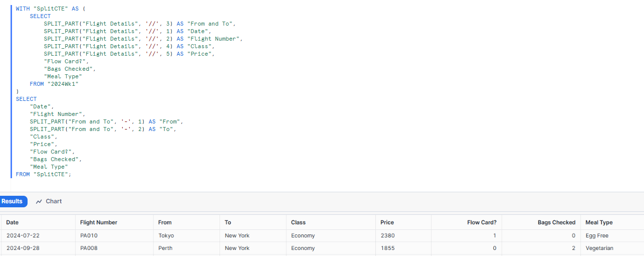
Task: Switch to the Results tab
Action: tap(12, 201)
